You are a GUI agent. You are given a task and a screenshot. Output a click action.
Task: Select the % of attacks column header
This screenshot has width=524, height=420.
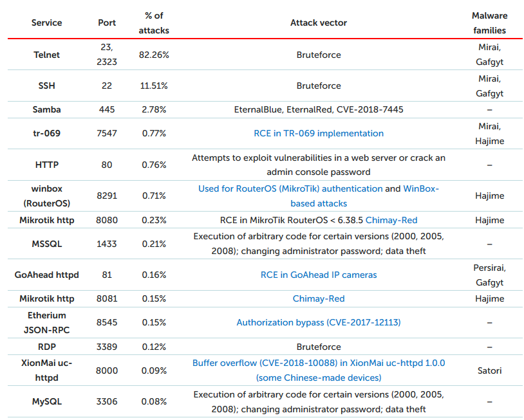(154, 23)
